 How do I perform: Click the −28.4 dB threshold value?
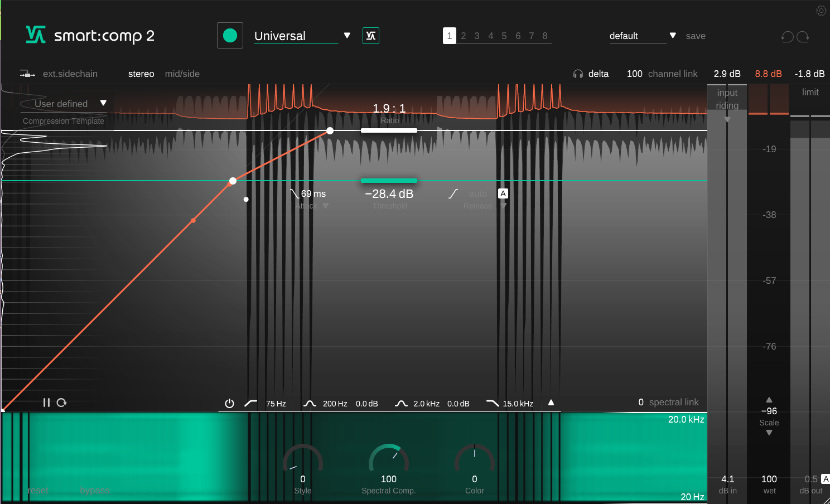[389, 194]
